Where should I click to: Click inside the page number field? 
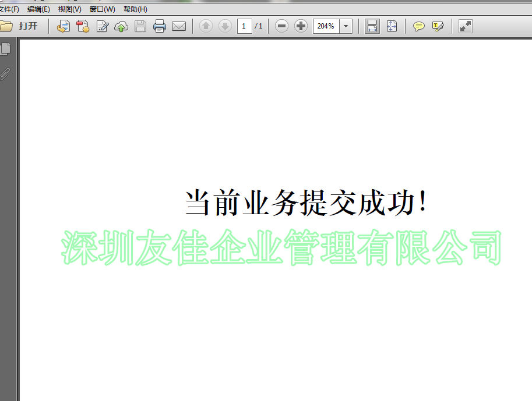tap(244, 26)
